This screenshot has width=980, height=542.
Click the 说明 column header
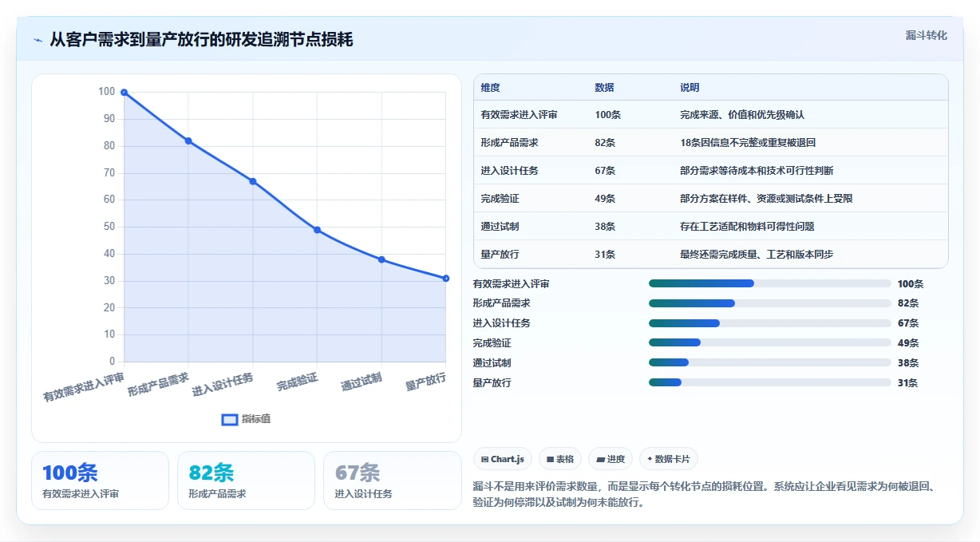point(690,88)
